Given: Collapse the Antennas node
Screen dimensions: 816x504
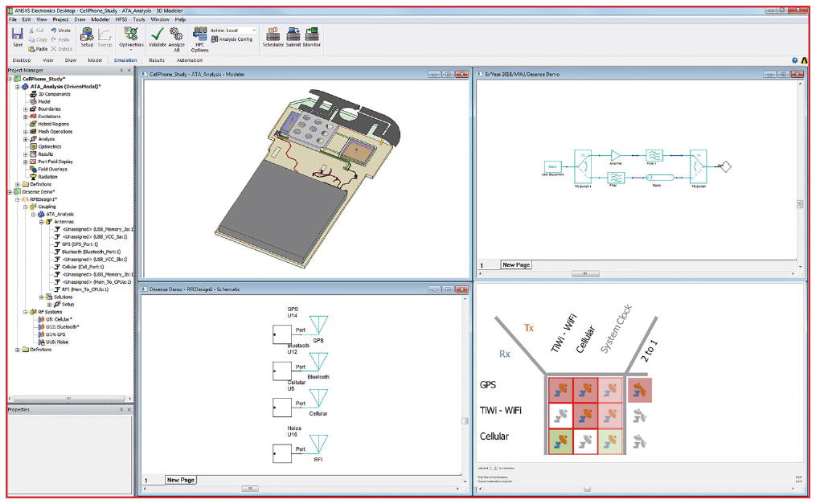Looking at the screenshot, I should click(42, 222).
